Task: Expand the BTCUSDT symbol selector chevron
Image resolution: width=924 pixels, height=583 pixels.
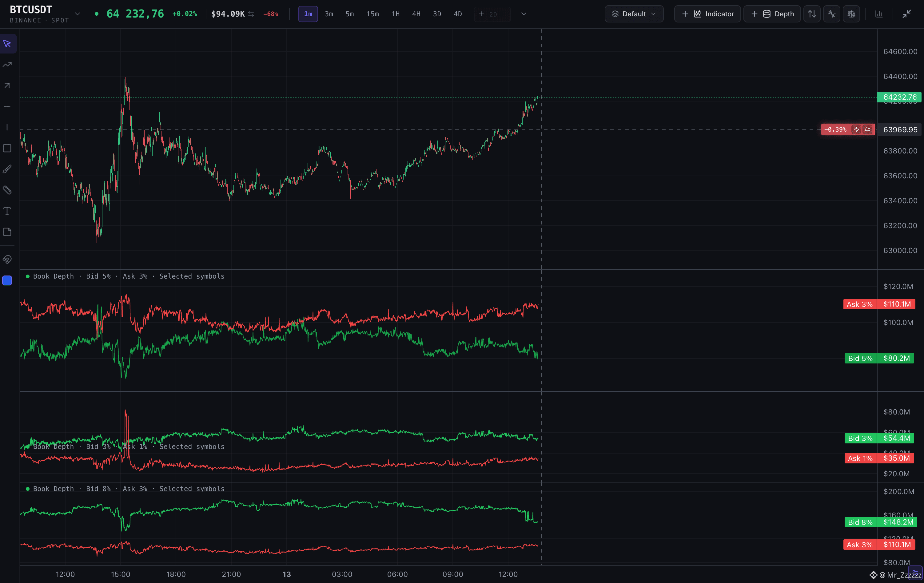Action: click(x=78, y=14)
